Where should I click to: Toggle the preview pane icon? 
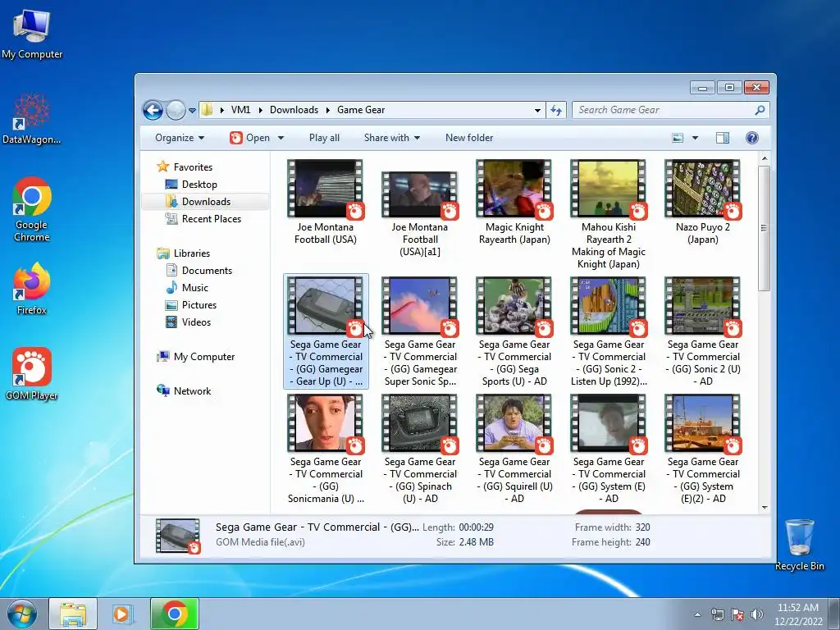click(x=722, y=138)
